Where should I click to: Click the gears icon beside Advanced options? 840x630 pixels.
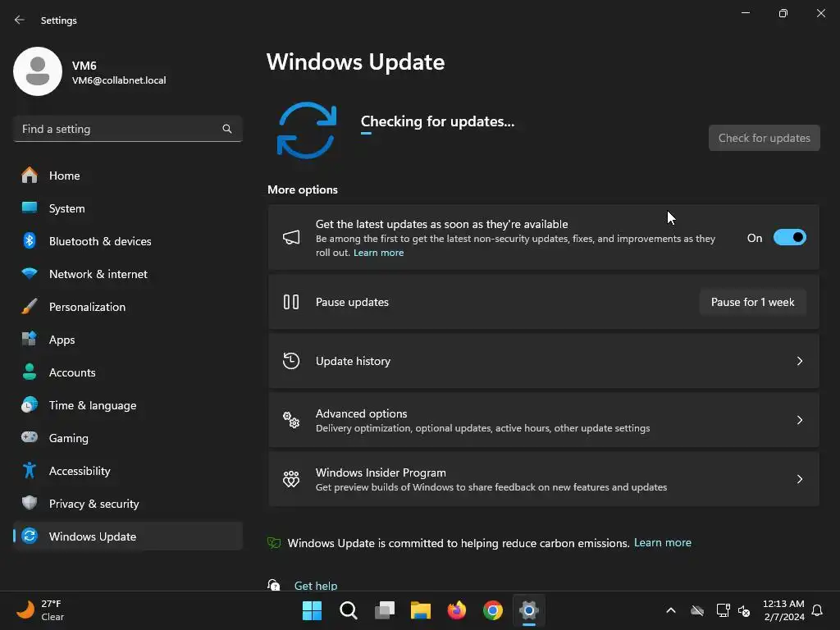click(291, 419)
